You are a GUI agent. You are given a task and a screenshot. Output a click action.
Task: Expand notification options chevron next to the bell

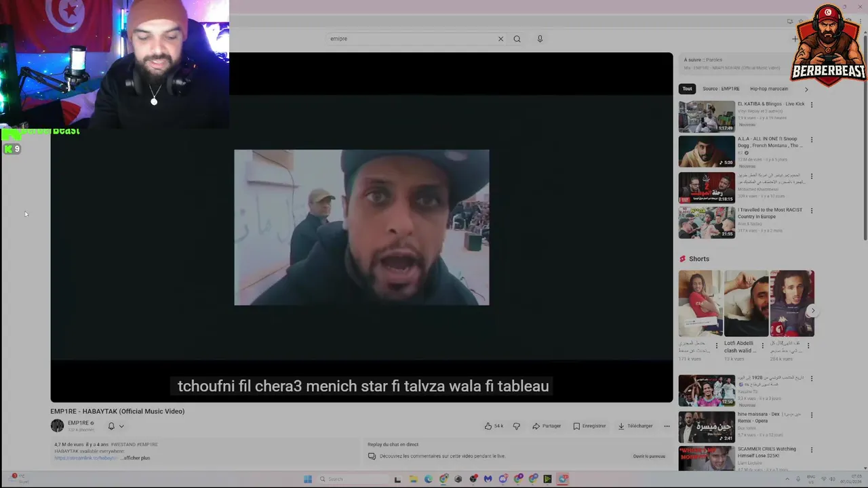(121, 426)
